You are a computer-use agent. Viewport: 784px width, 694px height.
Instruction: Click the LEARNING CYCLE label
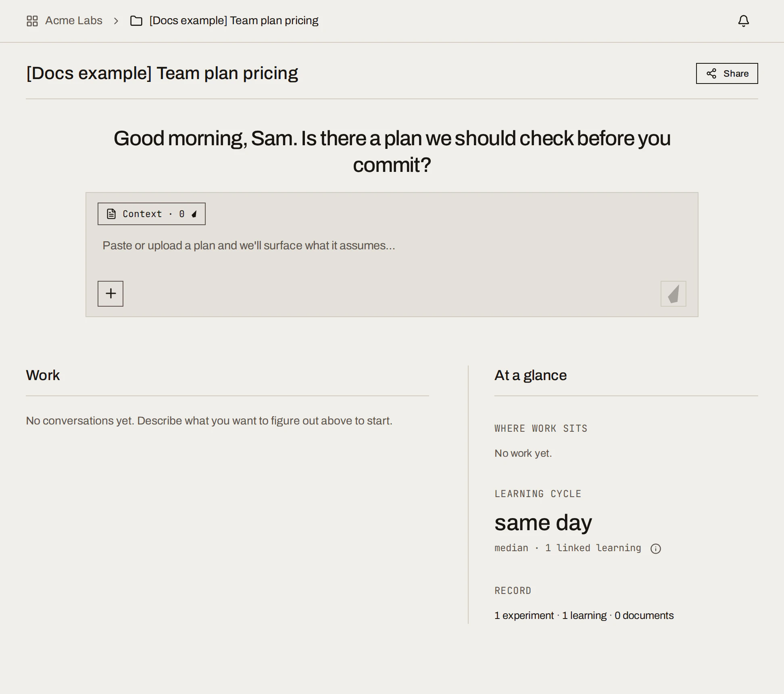538,494
